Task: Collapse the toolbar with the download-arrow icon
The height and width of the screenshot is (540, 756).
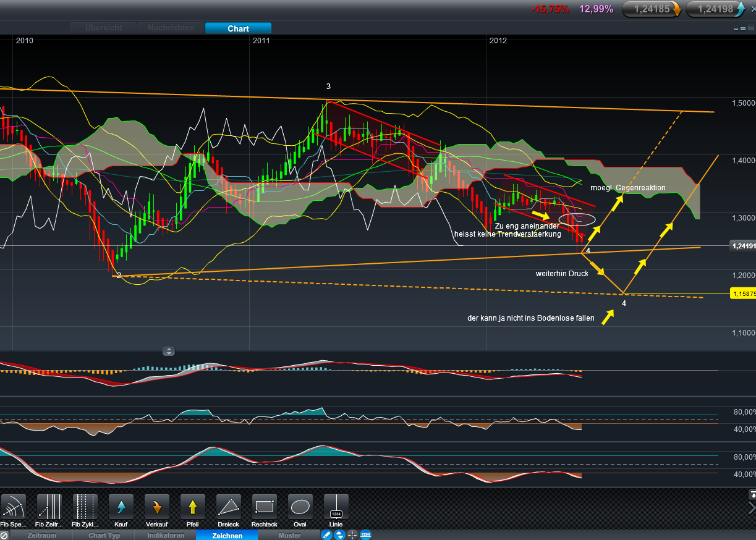Action: tap(752, 494)
